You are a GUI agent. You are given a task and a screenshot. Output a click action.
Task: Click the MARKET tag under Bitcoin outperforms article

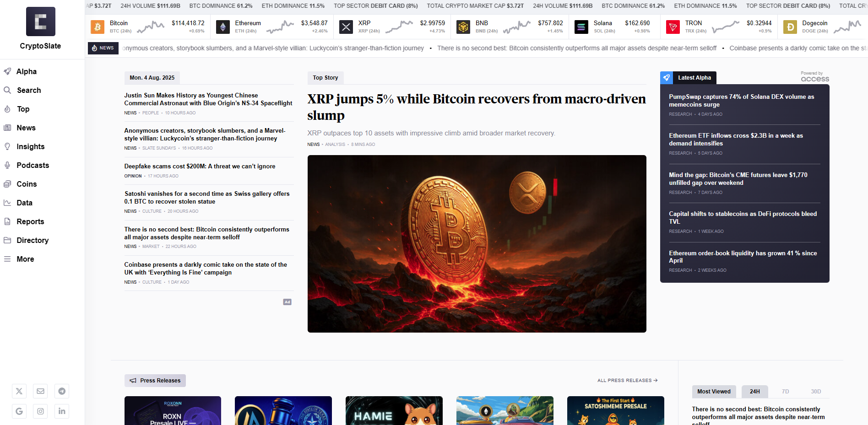coord(151,247)
